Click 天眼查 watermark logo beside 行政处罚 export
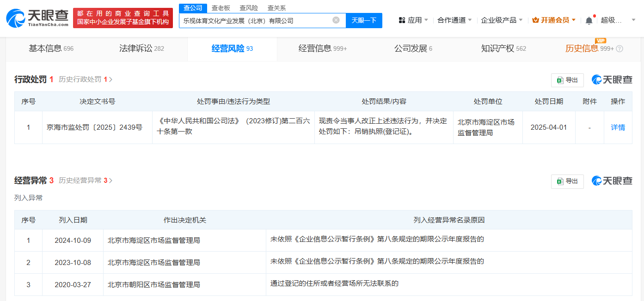Image resolution: width=644 pixels, height=301 pixels. [612, 80]
